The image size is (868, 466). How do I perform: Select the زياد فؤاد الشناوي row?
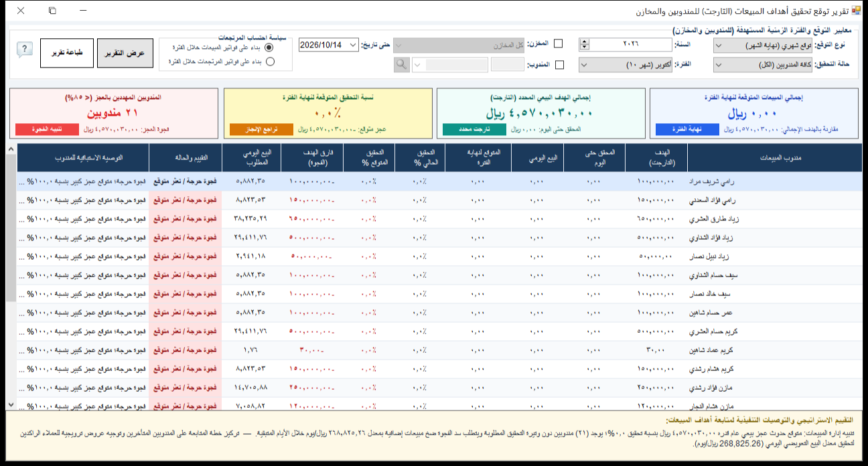439,238
